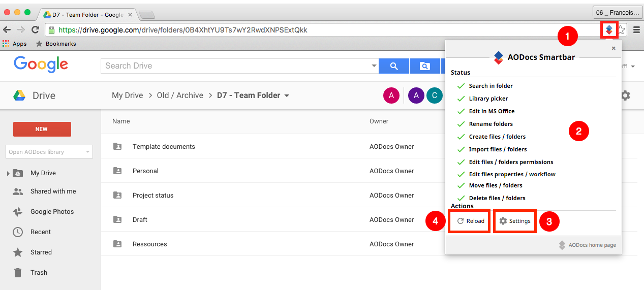
Task: Click the Delete files / folders status item
Action: coord(492,198)
